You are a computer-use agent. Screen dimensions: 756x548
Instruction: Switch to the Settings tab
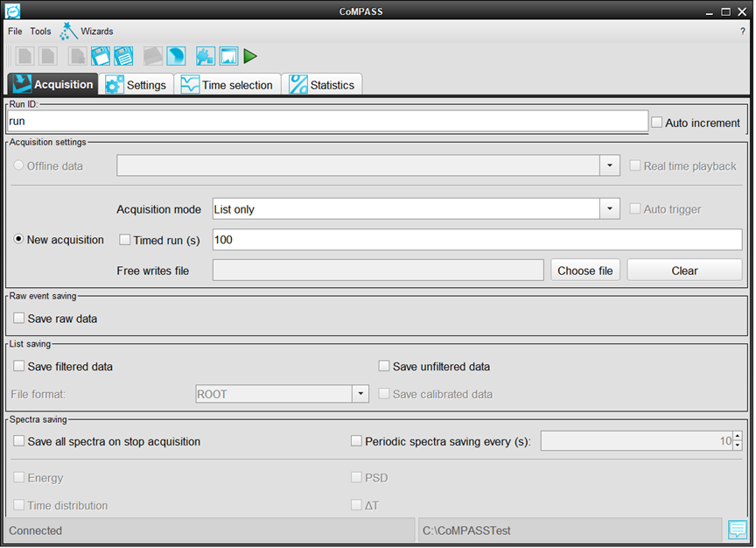coord(136,85)
